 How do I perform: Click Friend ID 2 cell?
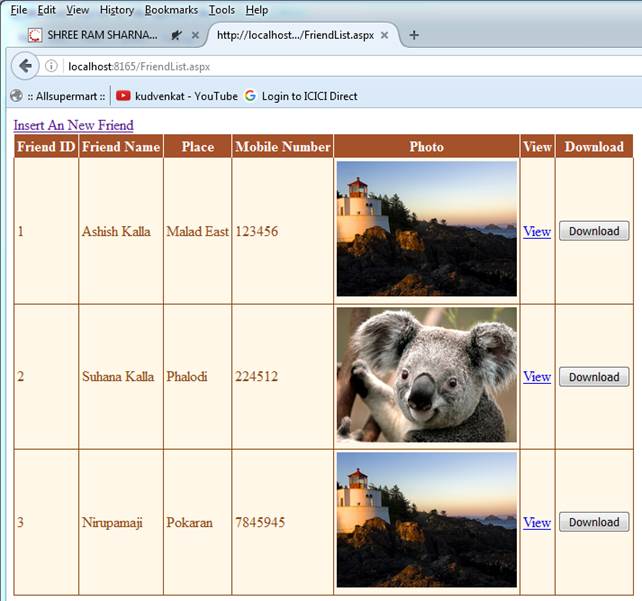[x=46, y=377]
